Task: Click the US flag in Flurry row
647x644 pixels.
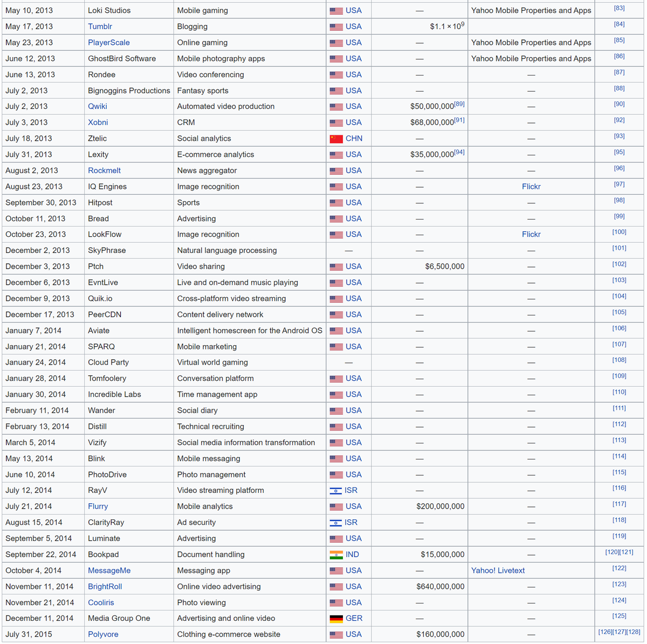Action: tap(336, 507)
